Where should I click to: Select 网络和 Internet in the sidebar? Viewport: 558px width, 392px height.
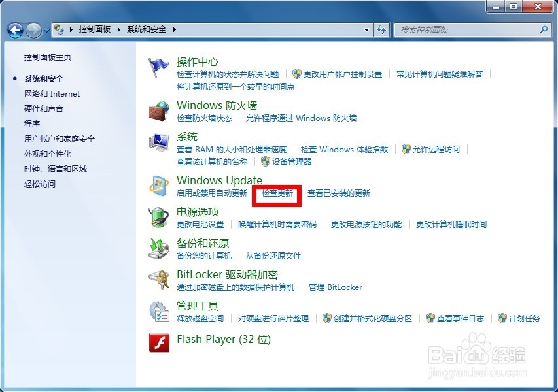(52, 93)
